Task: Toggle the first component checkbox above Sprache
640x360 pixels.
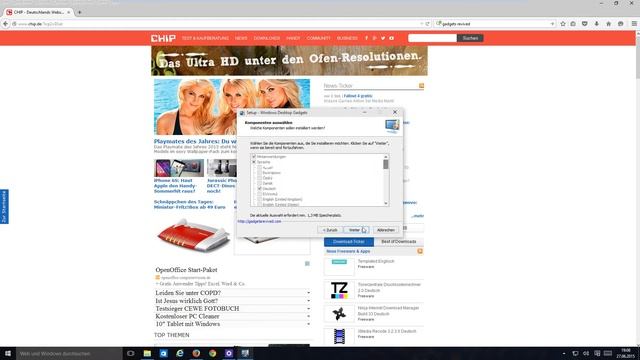Action: coord(254,157)
